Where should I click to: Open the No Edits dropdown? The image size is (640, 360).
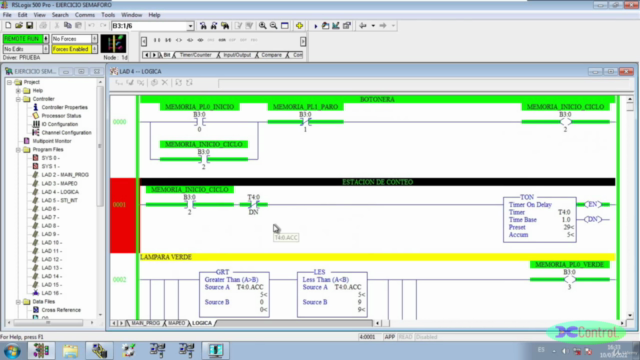coord(46,49)
